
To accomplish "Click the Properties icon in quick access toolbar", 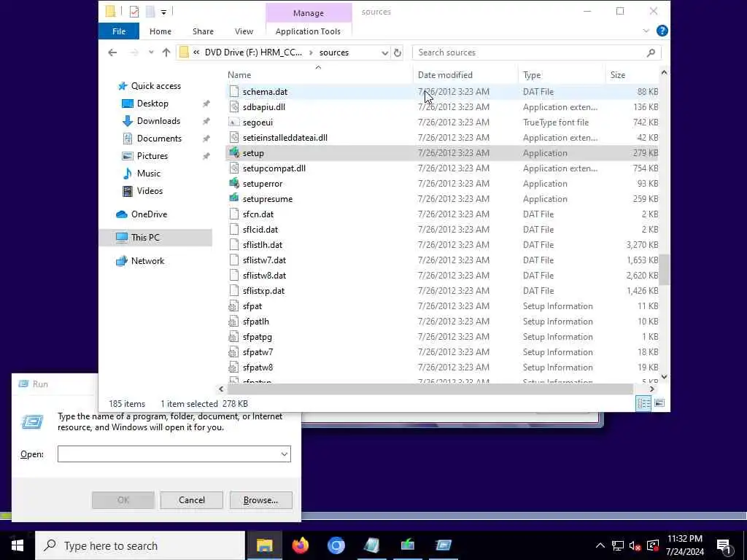I will (x=134, y=12).
